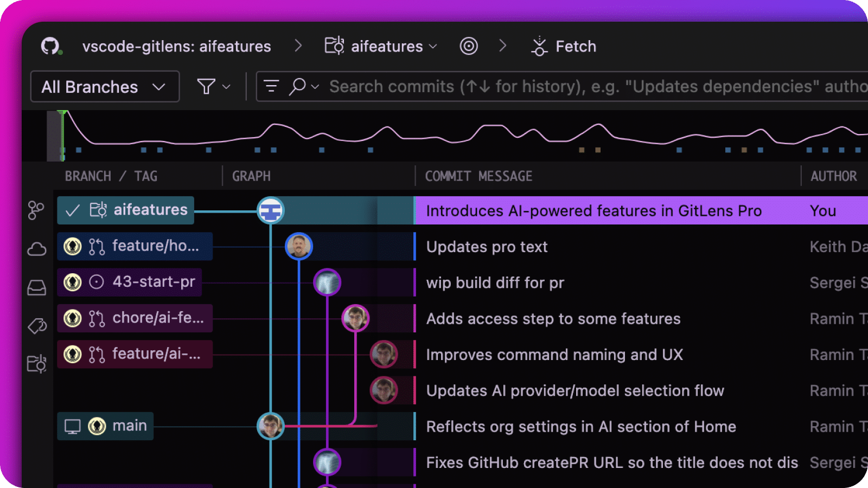Open the All Branches dropdown
The width and height of the screenshot is (868, 488).
(x=104, y=86)
